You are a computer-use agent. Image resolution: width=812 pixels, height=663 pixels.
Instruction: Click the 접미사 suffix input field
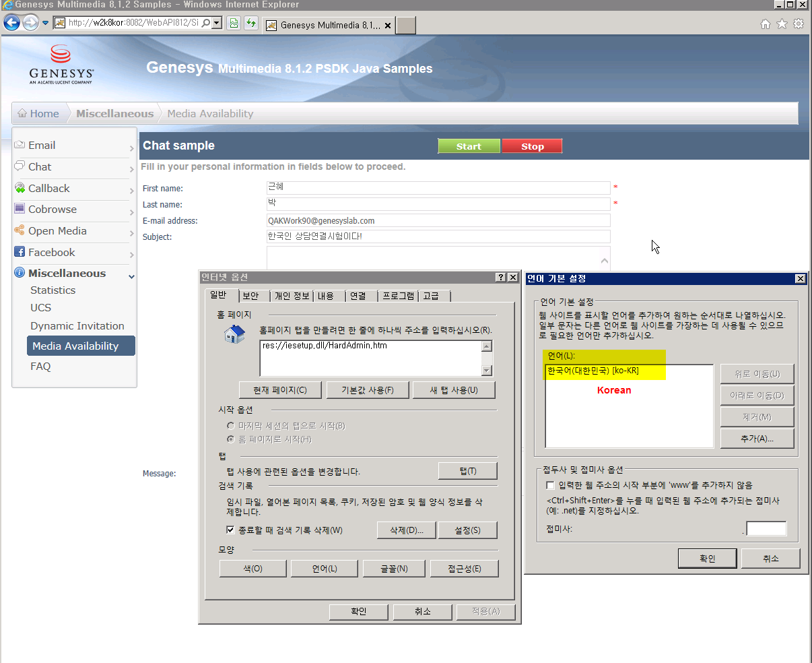(x=766, y=529)
